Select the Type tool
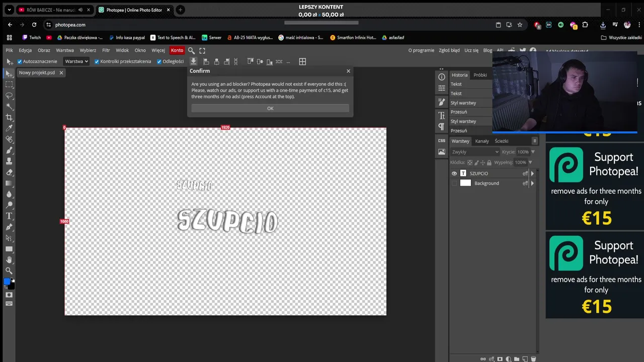 (9, 216)
